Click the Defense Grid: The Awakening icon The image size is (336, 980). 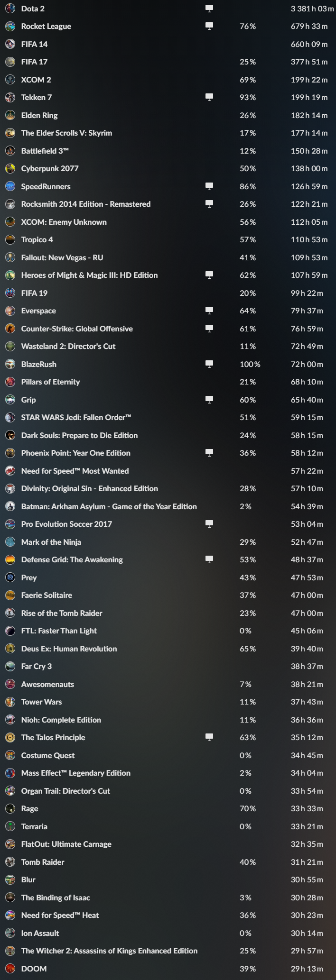[x=10, y=559]
